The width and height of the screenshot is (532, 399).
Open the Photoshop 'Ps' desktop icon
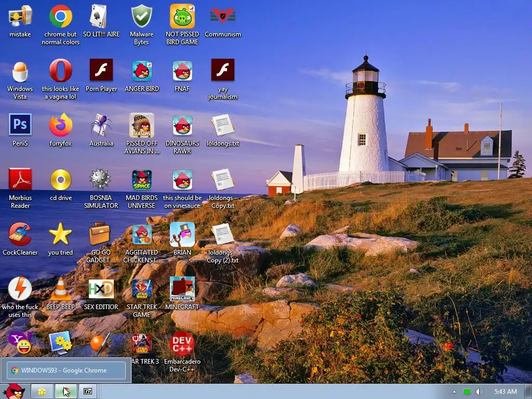20,125
